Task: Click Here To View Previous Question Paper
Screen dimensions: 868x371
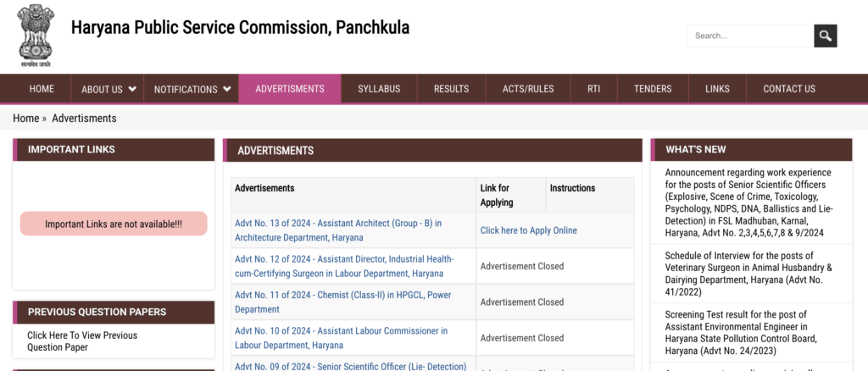Action: [x=81, y=341]
